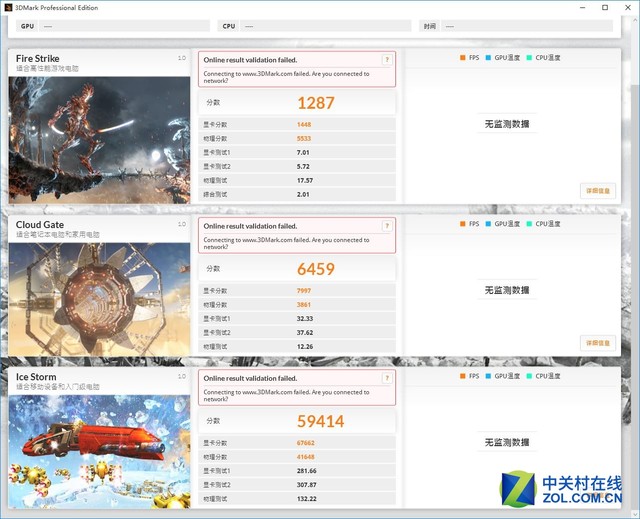Click the green CPU温度 legend swatch in Ice Storm

click(x=529, y=376)
